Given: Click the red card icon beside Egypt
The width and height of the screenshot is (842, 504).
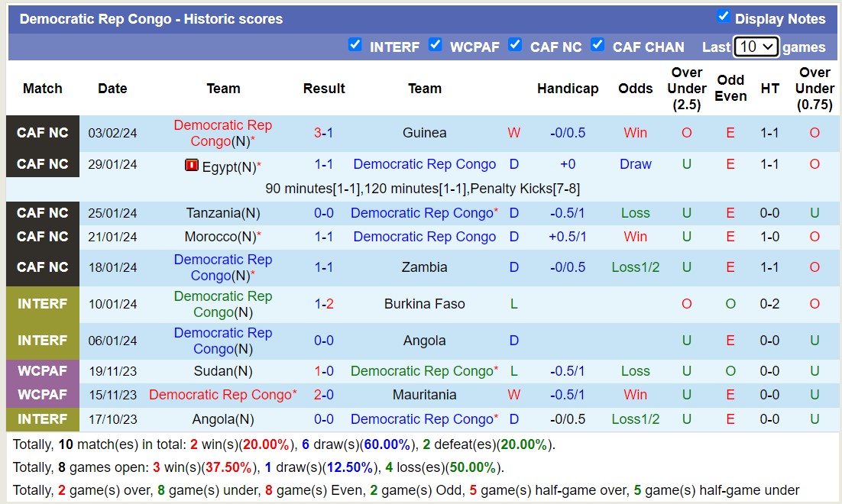Looking at the screenshot, I should tap(191, 165).
